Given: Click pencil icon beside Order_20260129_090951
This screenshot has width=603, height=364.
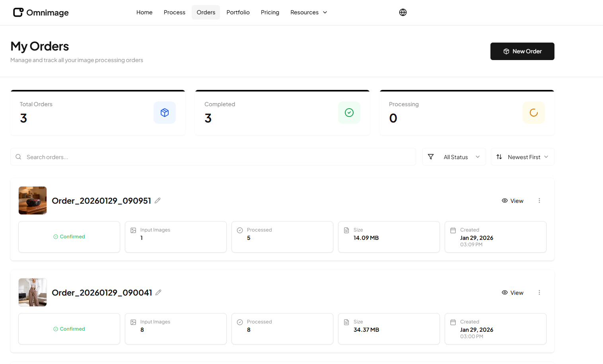Looking at the screenshot, I should click(x=158, y=200).
